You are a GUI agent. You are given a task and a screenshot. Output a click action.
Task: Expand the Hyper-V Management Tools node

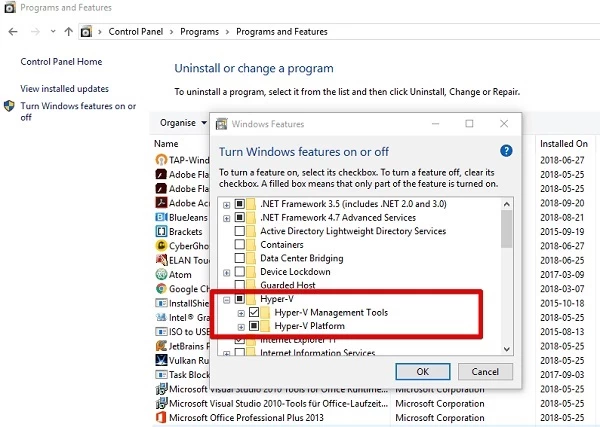pos(241,313)
